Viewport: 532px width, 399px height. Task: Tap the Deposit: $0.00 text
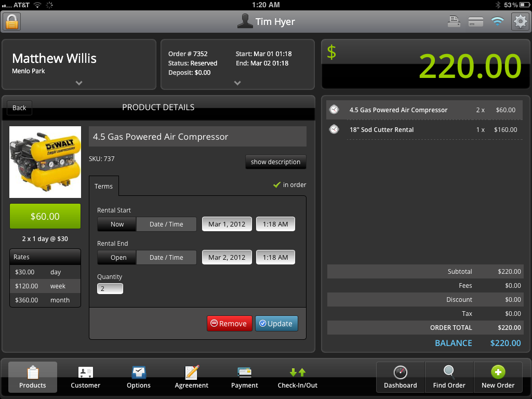[189, 73]
